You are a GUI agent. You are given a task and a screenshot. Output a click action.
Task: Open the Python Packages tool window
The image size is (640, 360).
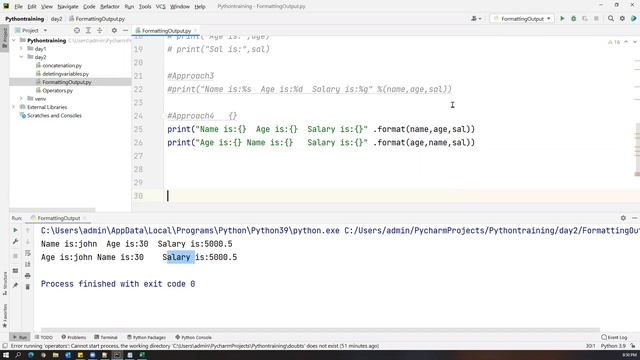point(146,337)
